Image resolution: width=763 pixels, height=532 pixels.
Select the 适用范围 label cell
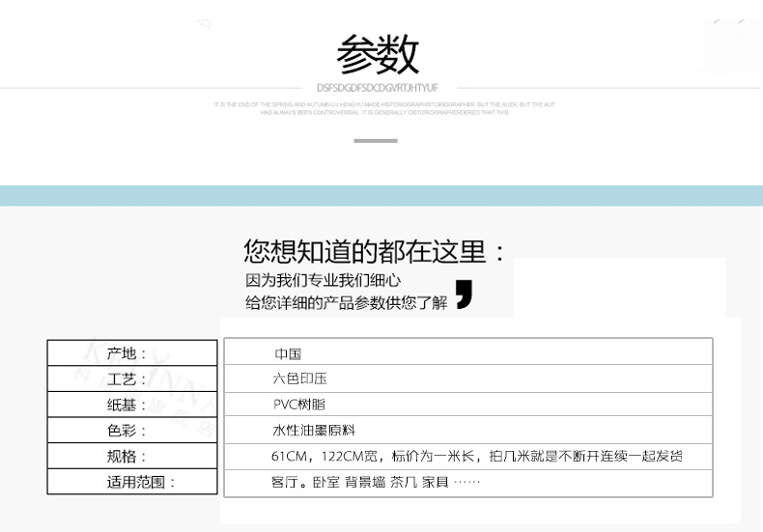click(132, 482)
